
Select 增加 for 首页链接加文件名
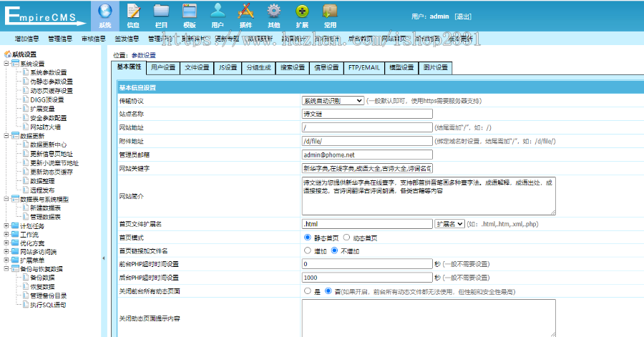pos(308,251)
